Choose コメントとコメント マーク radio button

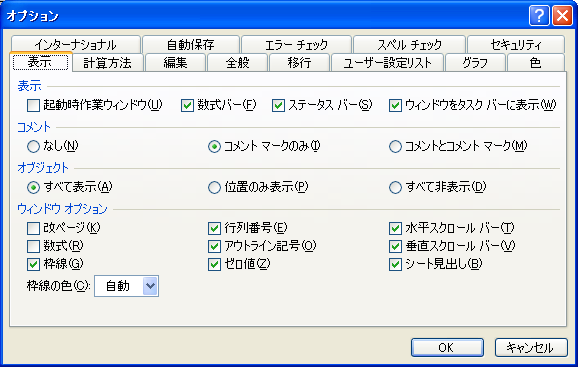click(x=395, y=147)
